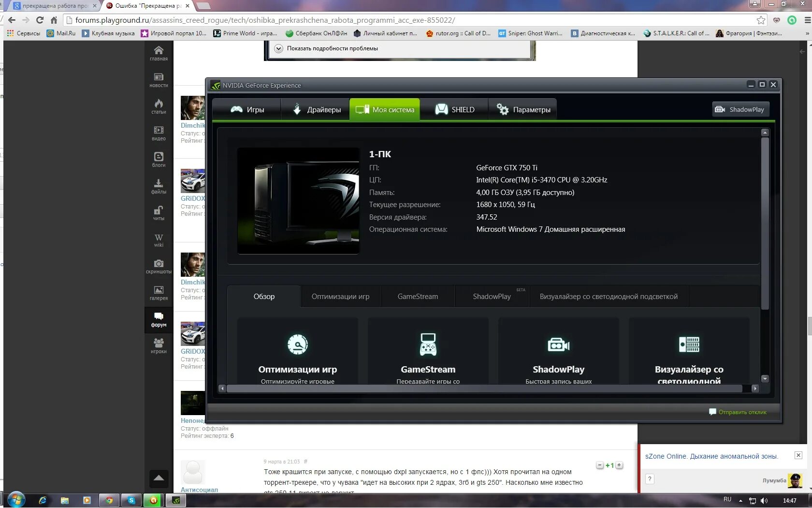Screen dimensions: 812x508
Task: Open sZone Online. Дыхание аномальной зоны link
Action: (x=711, y=456)
